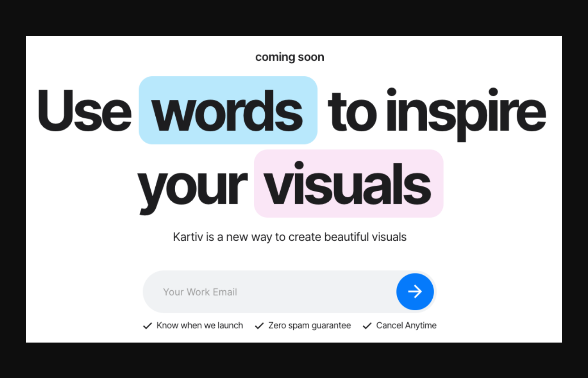588x378 pixels.
Task: Click the blue highlighted word "words"
Action: tap(227, 111)
